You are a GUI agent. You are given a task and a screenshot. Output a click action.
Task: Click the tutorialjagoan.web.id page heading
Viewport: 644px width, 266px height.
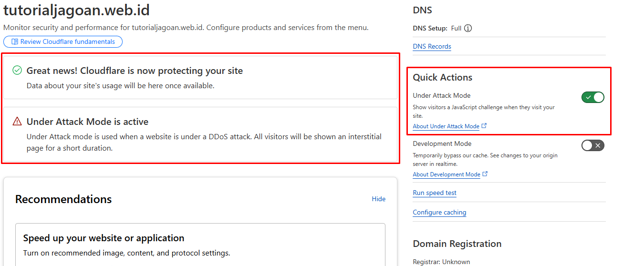click(76, 10)
